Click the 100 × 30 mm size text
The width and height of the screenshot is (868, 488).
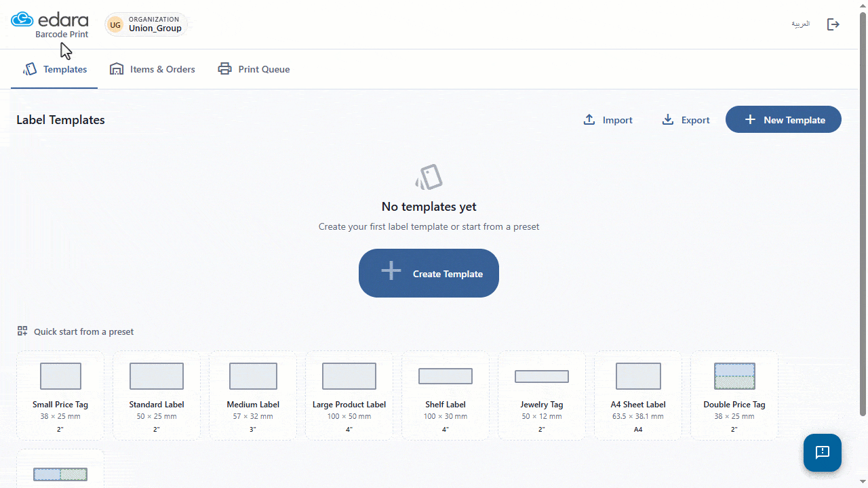tap(446, 416)
